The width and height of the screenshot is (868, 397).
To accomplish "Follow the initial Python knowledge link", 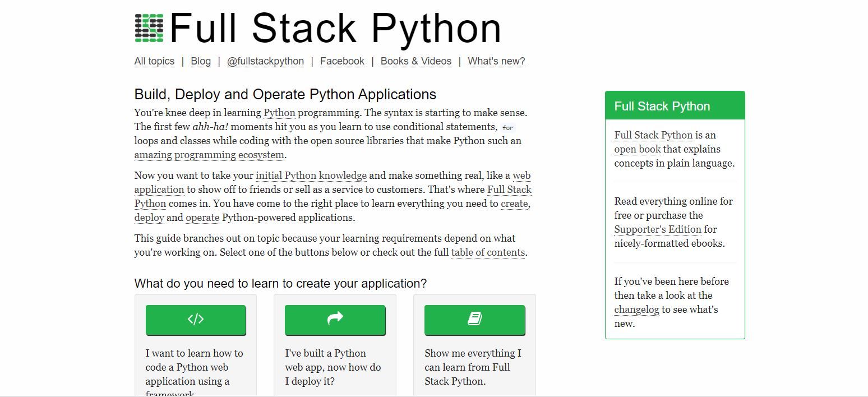I will coord(311,176).
